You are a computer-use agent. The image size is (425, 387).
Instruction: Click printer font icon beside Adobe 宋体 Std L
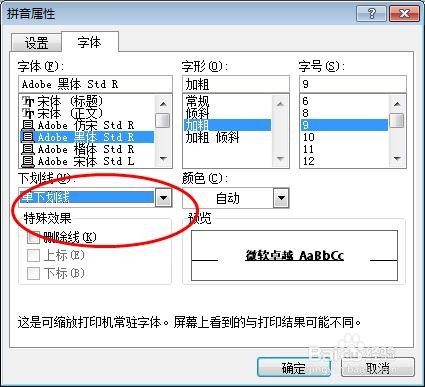(28, 161)
